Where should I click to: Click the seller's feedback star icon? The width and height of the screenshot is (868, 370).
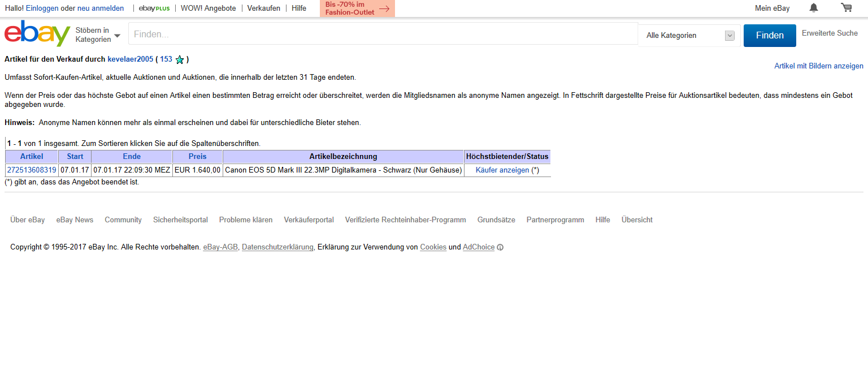click(180, 59)
